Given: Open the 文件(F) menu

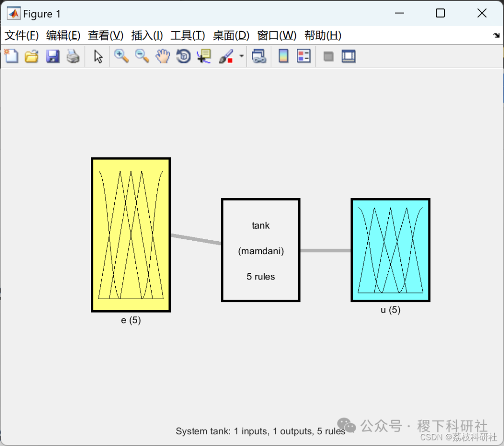Looking at the screenshot, I should (21, 35).
